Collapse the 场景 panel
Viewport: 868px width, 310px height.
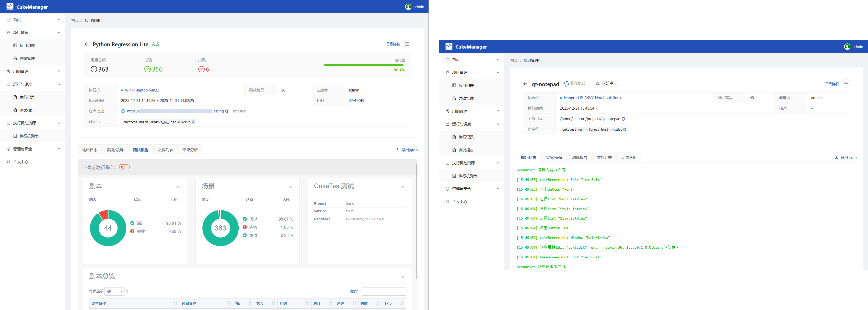point(291,187)
